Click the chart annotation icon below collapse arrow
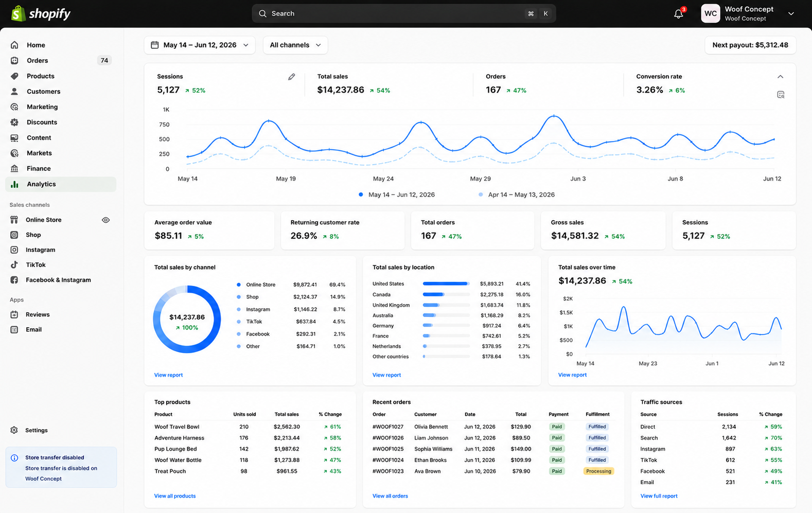Image resolution: width=812 pixels, height=513 pixels. click(781, 95)
